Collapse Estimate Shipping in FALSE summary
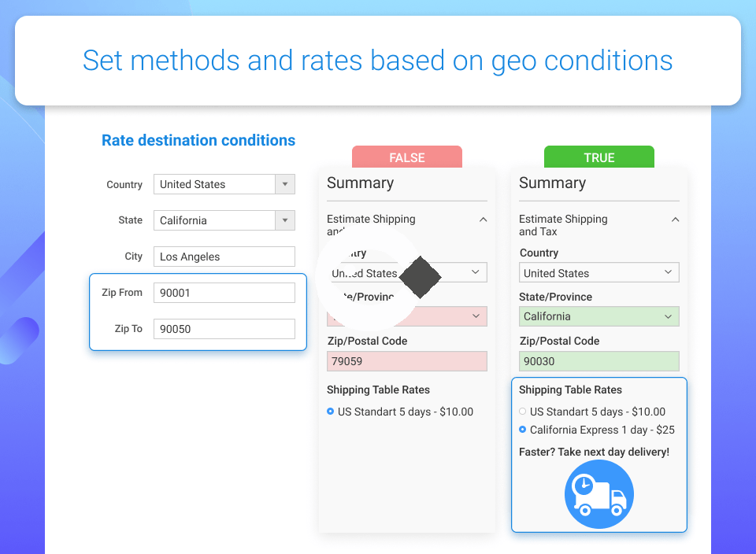756x554 pixels. [483, 220]
